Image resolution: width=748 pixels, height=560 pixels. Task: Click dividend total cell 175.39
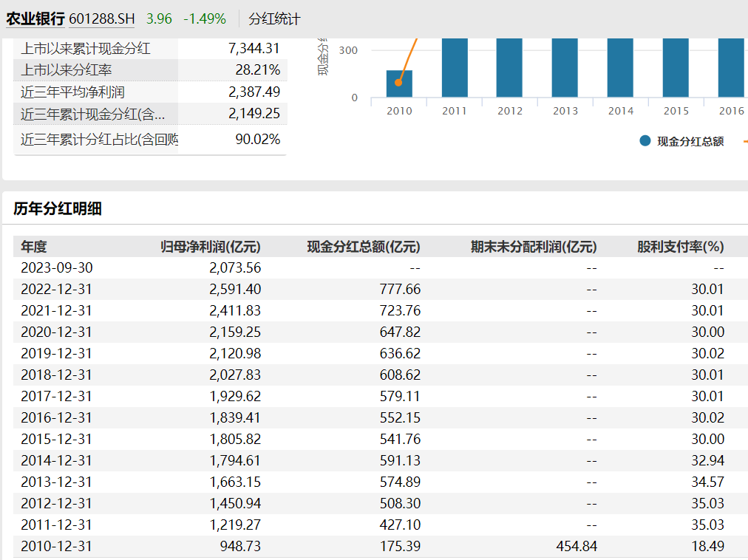coord(400,546)
